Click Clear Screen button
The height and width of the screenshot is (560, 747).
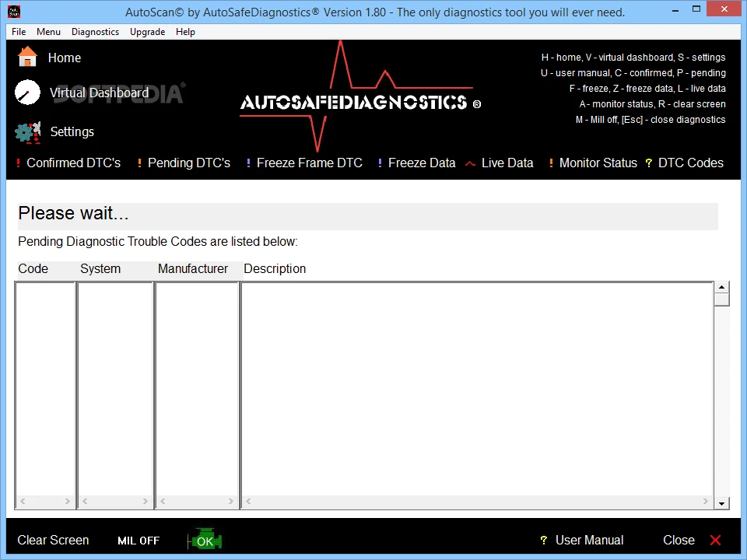point(54,540)
